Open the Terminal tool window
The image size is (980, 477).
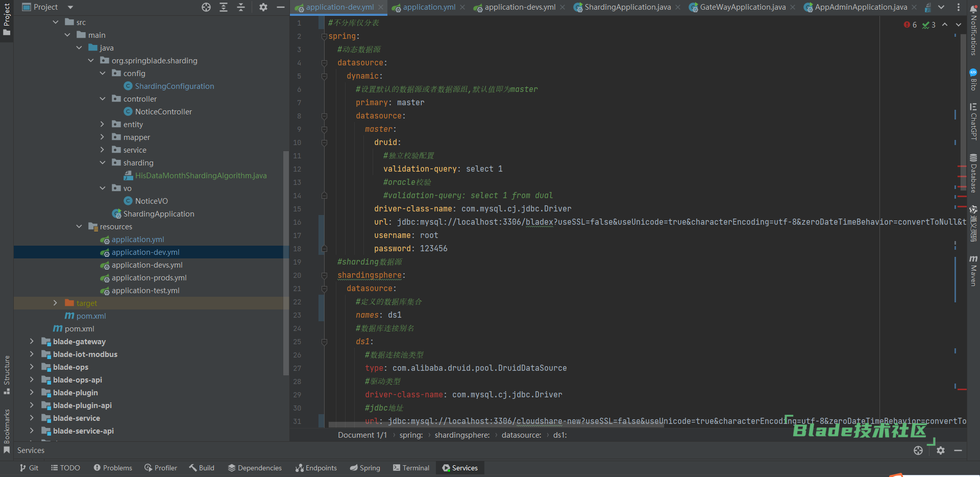pyautogui.click(x=411, y=468)
